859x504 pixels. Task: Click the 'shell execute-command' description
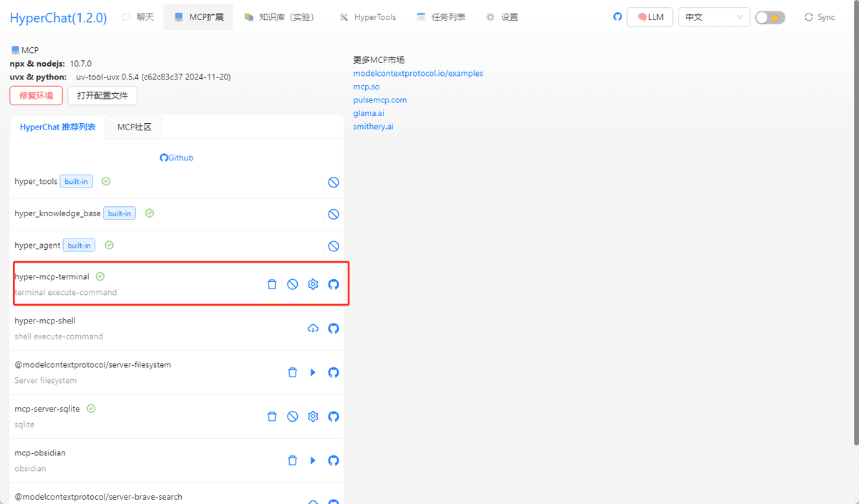pyautogui.click(x=59, y=336)
